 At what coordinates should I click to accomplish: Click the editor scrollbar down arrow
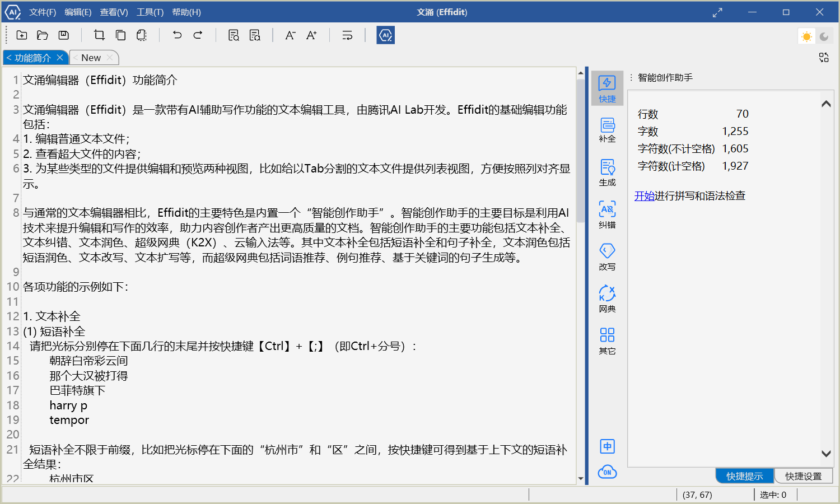(581, 479)
